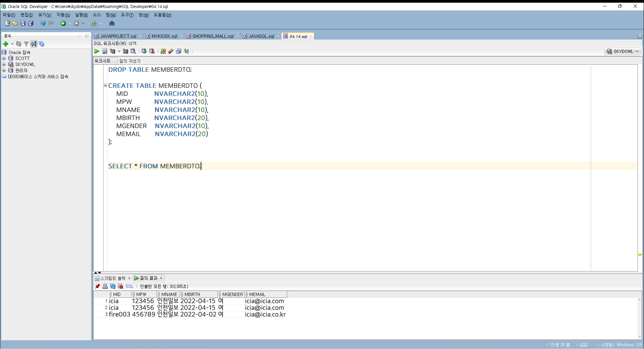The image size is (644, 349).
Task: Click the binoculars Find DB Object icon
Action: (112, 23)
